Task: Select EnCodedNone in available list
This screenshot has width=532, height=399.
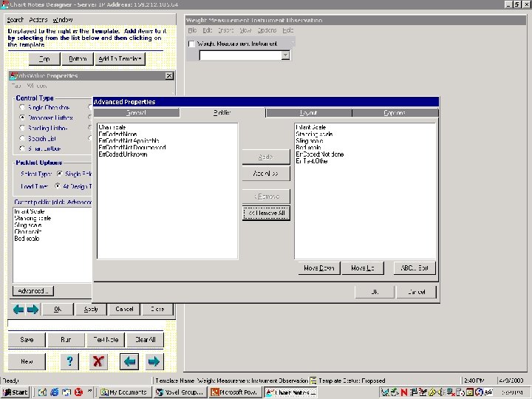Action: (117, 134)
